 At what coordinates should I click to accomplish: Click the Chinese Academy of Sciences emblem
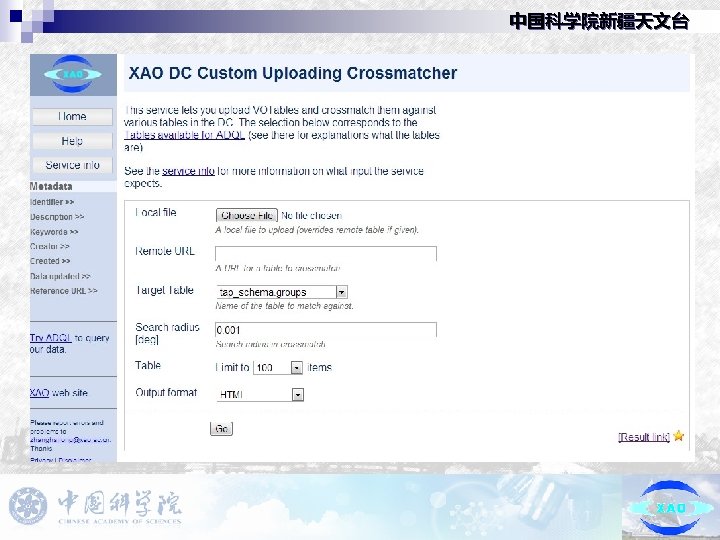(28, 506)
